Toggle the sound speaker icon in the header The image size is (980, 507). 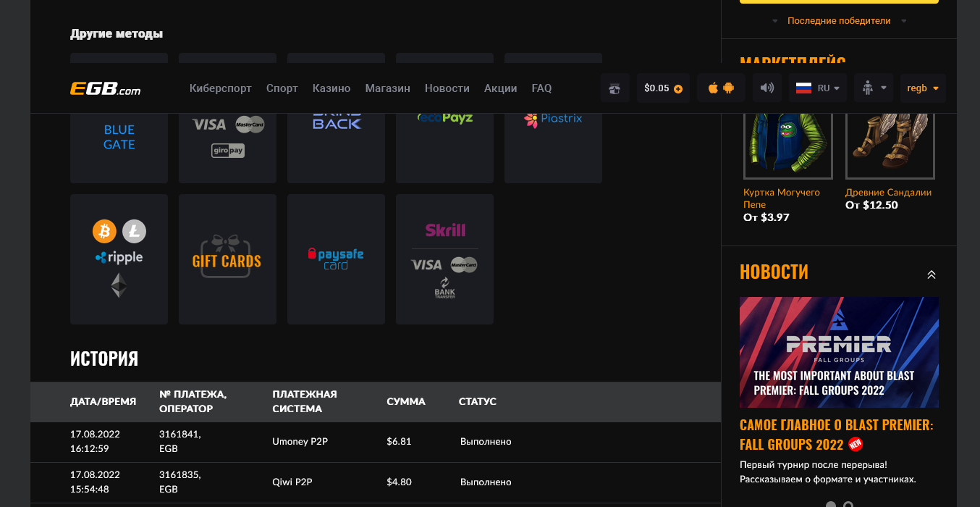tap(767, 88)
